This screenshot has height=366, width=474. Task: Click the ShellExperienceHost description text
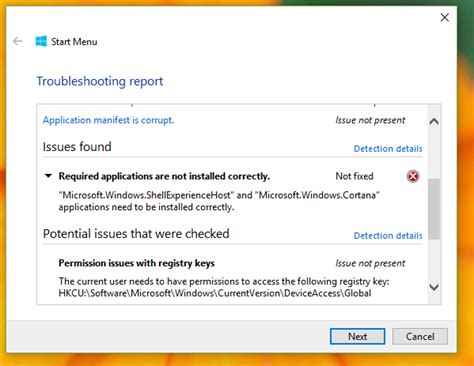point(219,201)
